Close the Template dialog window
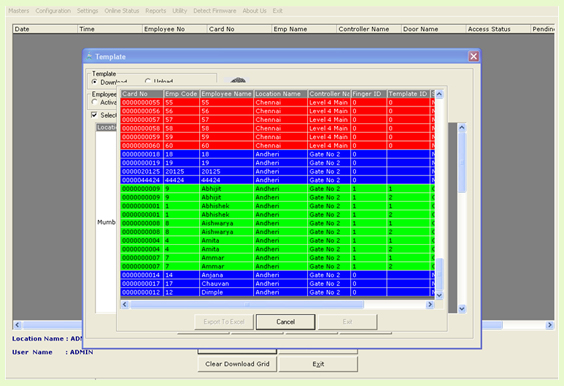The width and height of the screenshot is (564, 386). click(x=473, y=56)
